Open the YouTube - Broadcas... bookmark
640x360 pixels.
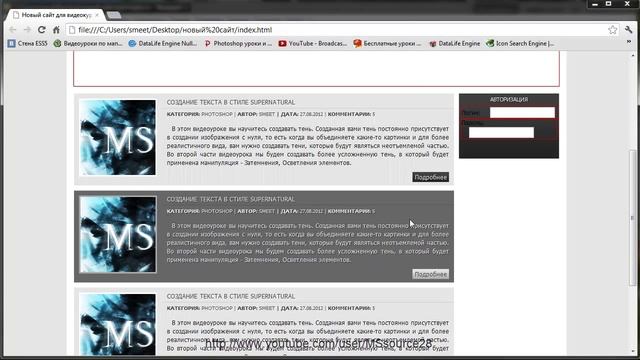[313, 43]
